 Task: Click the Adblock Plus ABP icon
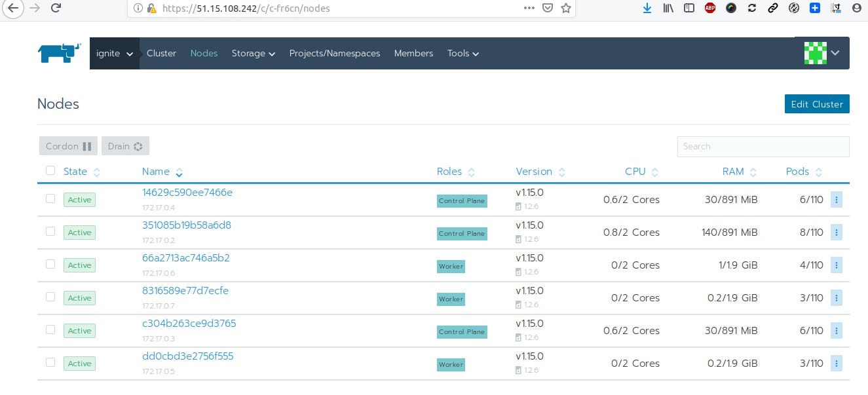click(x=709, y=9)
